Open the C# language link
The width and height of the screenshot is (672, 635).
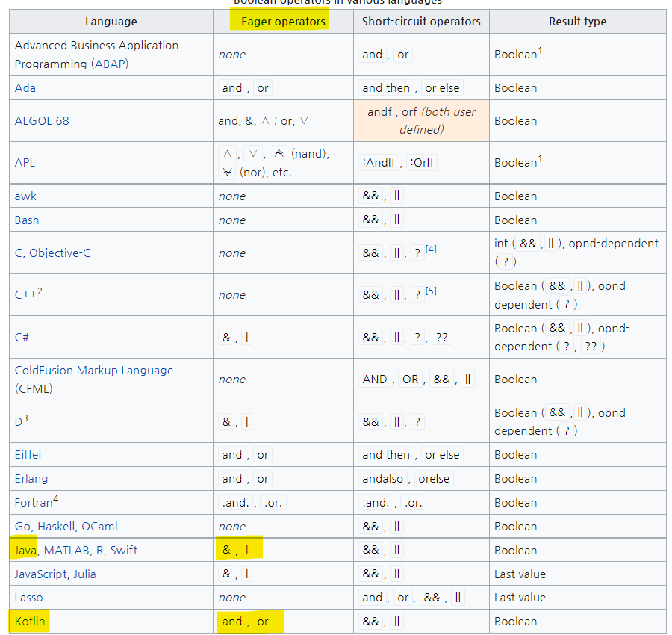pos(22,338)
